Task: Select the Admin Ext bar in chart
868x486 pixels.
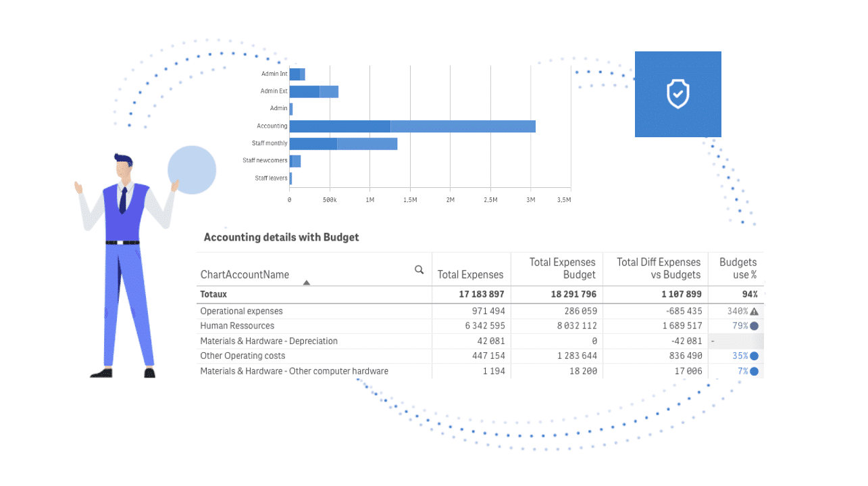Action: tap(313, 92)
